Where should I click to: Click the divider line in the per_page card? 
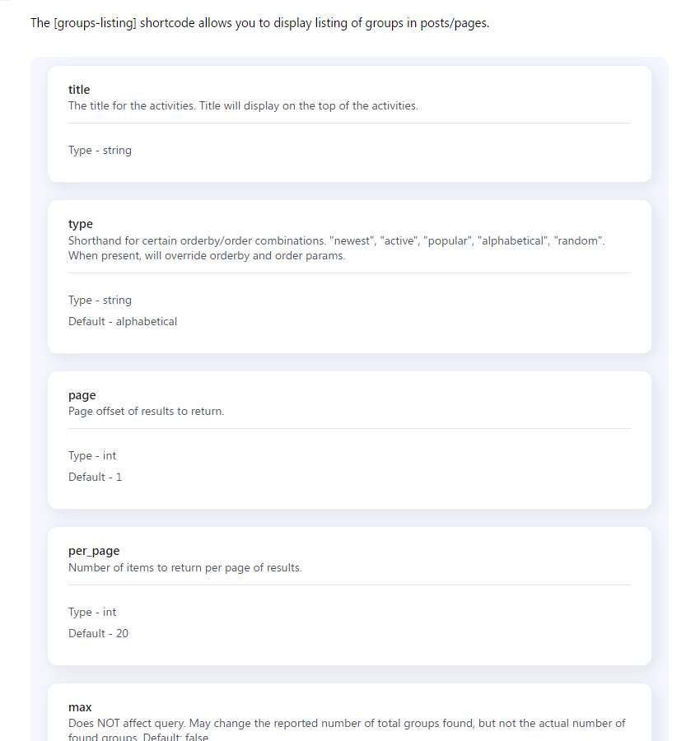[349, 585]
